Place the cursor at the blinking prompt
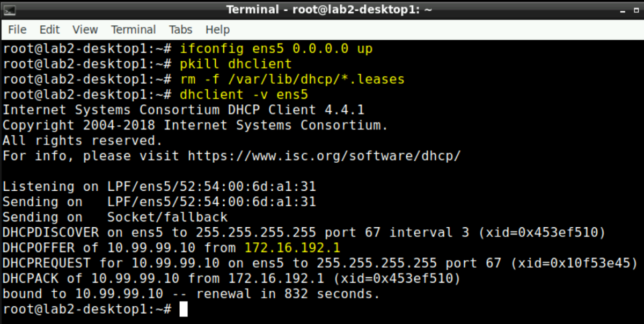Screen dimensions: 644x324 pos(183,308)
